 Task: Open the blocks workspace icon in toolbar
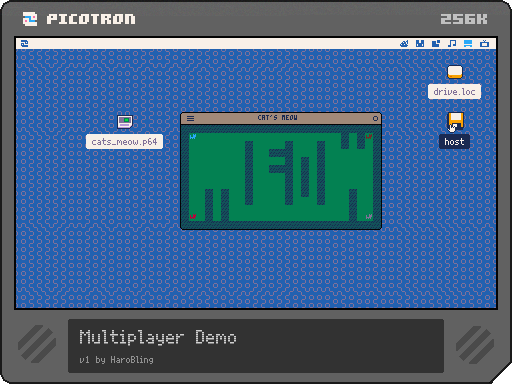pos(436,44)
